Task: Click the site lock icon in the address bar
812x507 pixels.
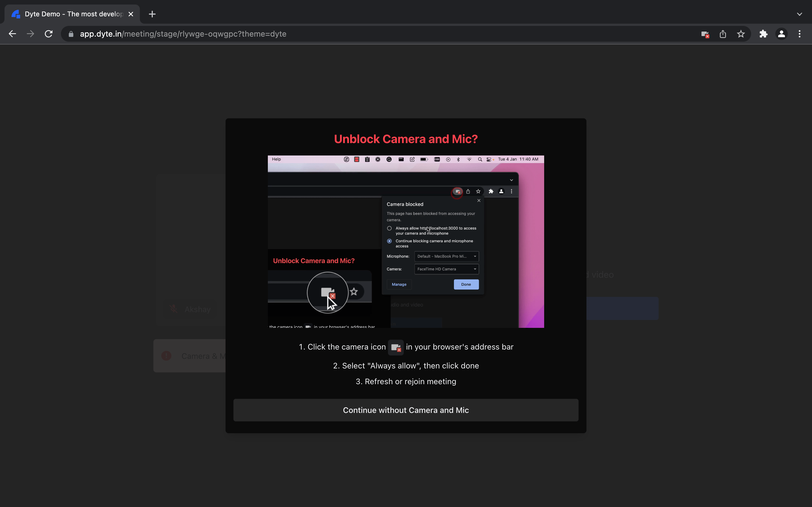Action: click(70, 34)
